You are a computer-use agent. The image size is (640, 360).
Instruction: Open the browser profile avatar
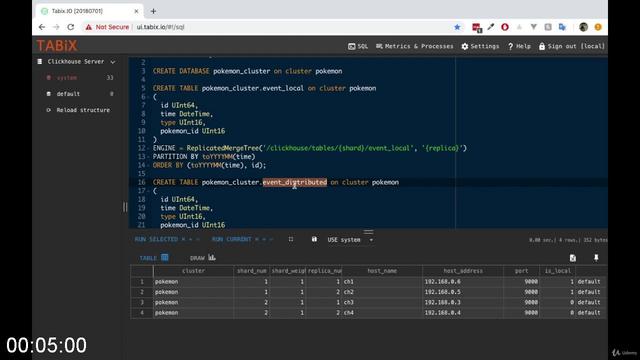click(583, 27)
